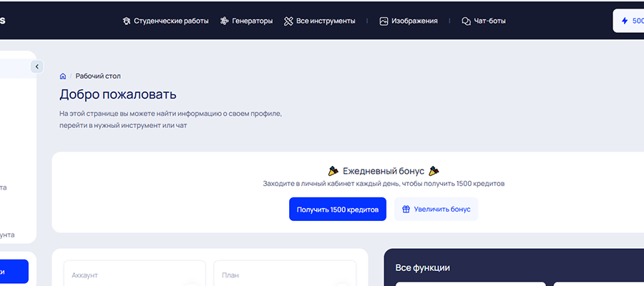
Task: Click the chat bubbles icon beside Чат-боты
Action: coord(466,21)
